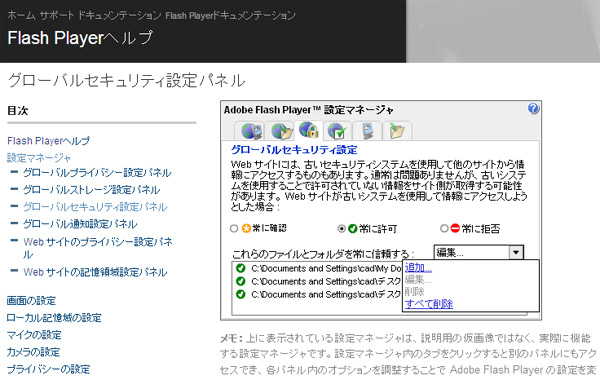Open ローカル記憶域の設定 link
The height and width of the screenshot is (380, 600).
[x=54, y=318]
